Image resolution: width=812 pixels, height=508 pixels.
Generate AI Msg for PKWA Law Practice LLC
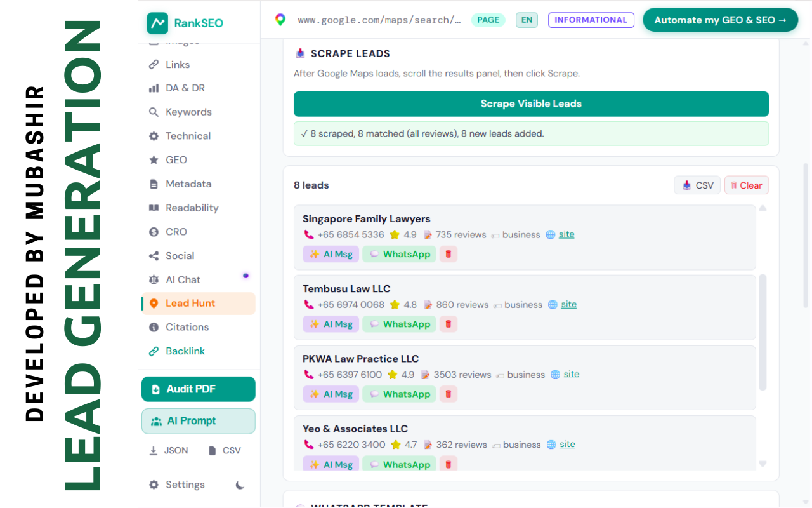tap(331, 394)
